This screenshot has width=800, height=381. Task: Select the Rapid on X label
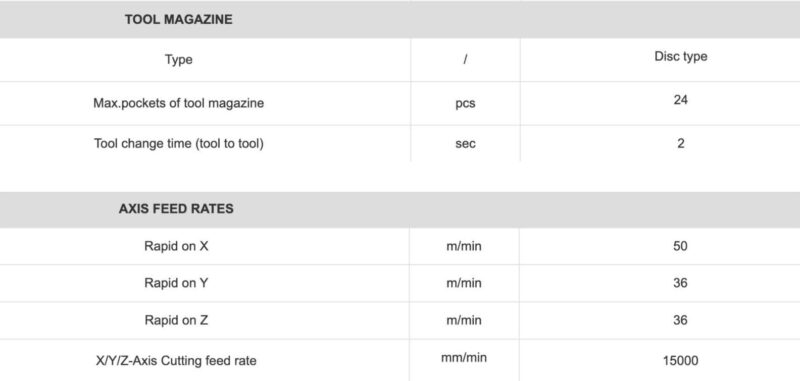pos(176,246)
